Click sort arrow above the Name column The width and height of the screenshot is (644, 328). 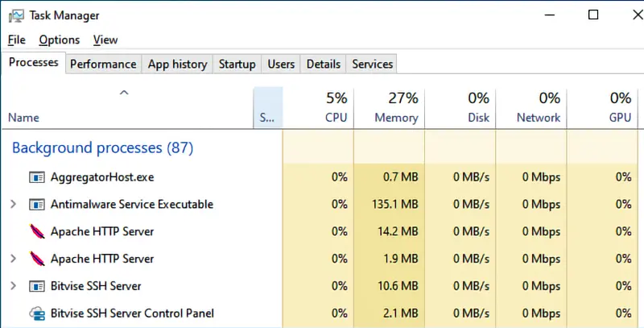point(124,93)
